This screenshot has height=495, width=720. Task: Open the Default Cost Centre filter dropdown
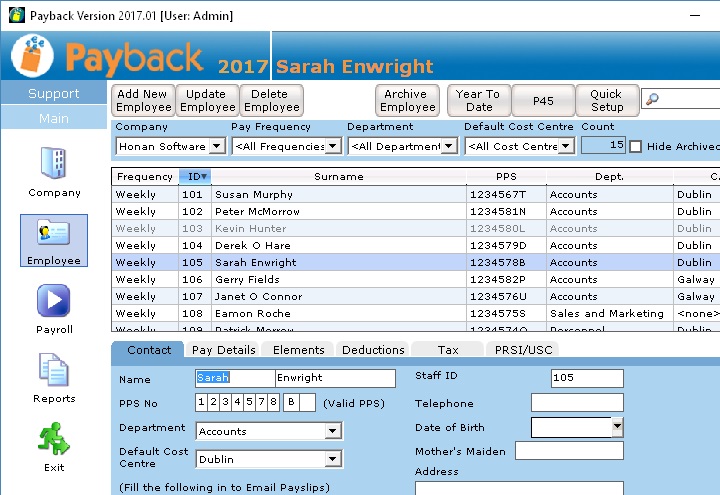point(566,146)
